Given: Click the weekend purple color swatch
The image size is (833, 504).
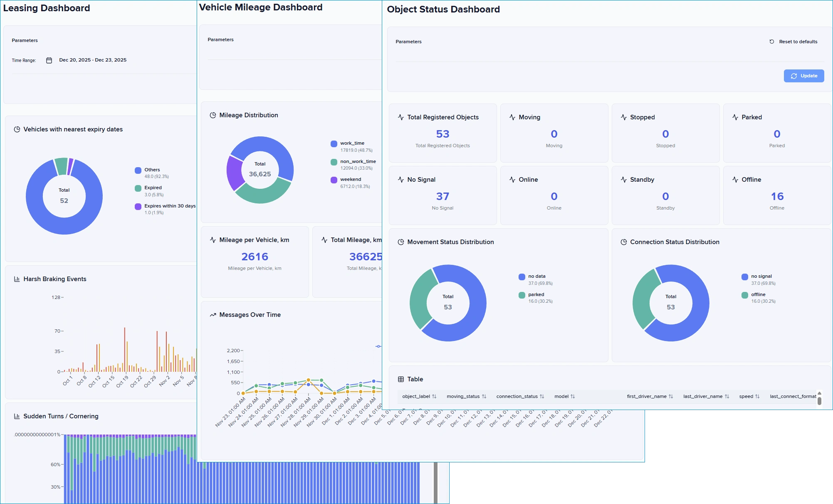Looking at the screenshot, I should click(x=334, y=180).
